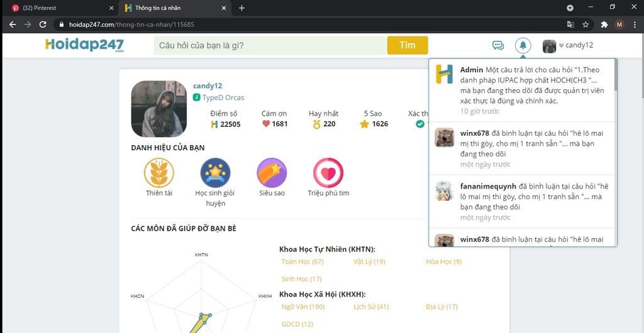Select the Thông tin cá nhân tab
Image resolution: width=644 pixels, height=333 pixels.
point(175,8)
